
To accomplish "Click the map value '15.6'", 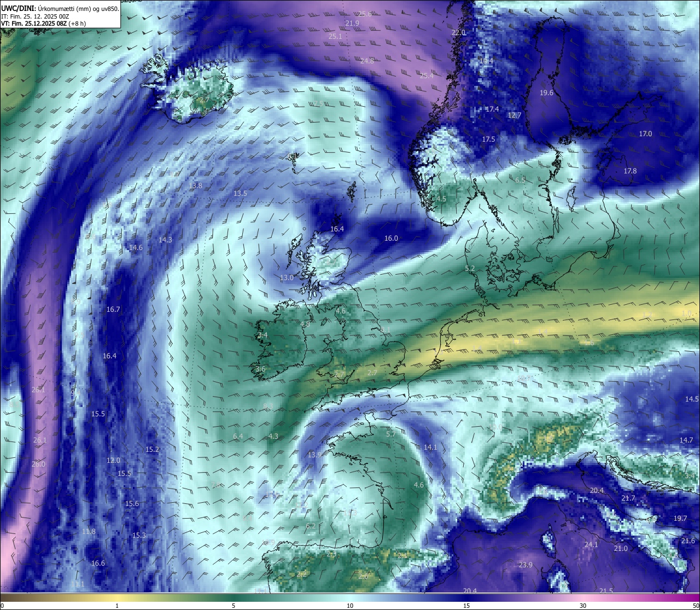I will pyautogui.click(x=132, y=503).
